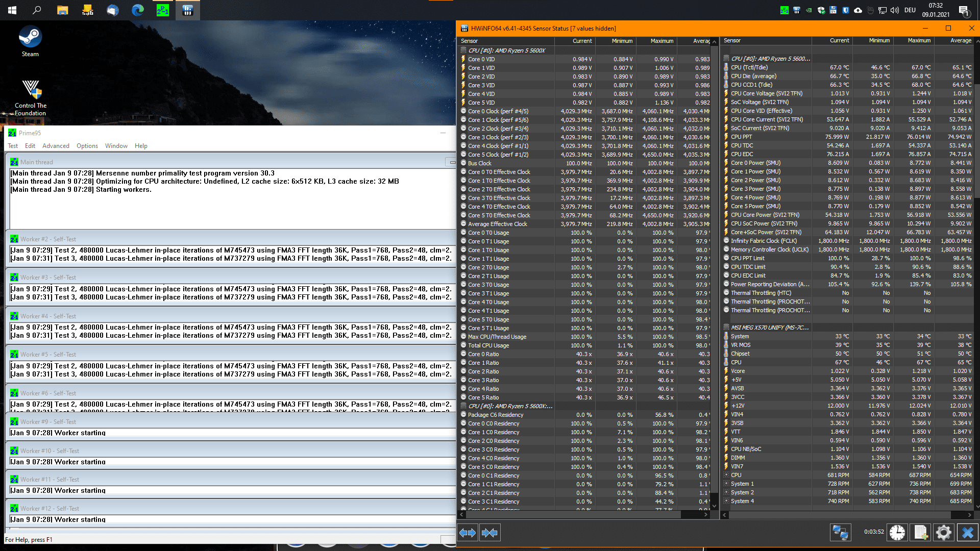Click the expand columns arrows button in HWiNFO
The width and height of the screenshot is (980, 551).
[468, 533]
